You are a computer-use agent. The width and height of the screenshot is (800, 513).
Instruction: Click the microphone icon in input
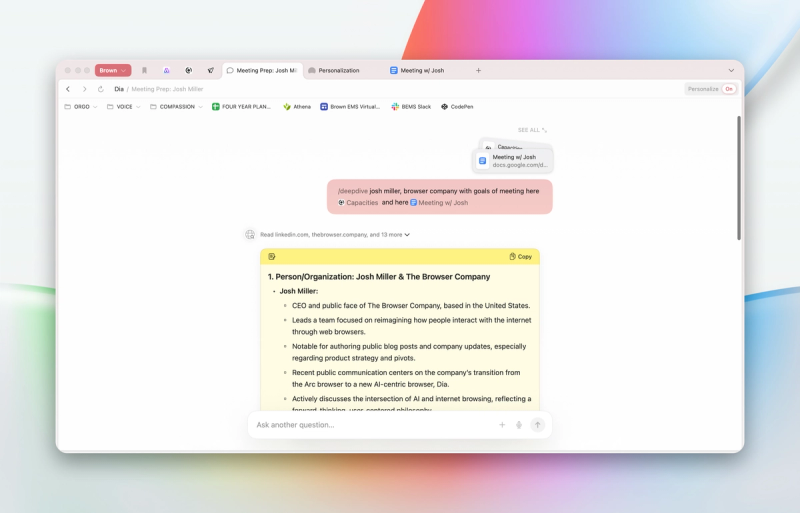(519, 425)
